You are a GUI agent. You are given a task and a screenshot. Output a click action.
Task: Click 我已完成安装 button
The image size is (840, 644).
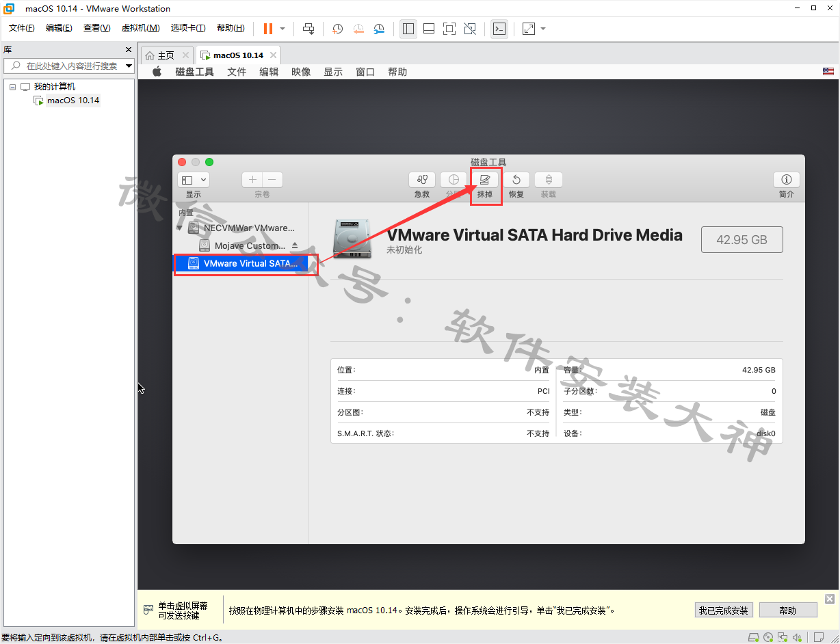coord(724,611)
